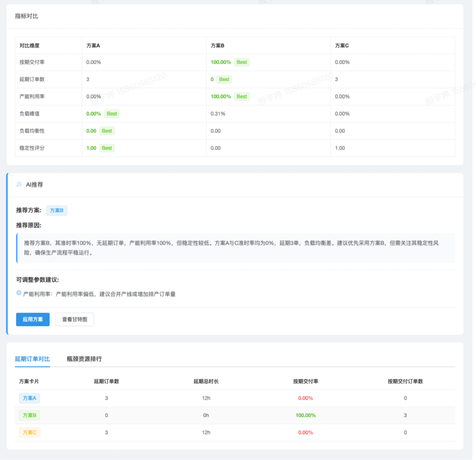Click the 负载均衡性 row label

(x=32, y=131)
